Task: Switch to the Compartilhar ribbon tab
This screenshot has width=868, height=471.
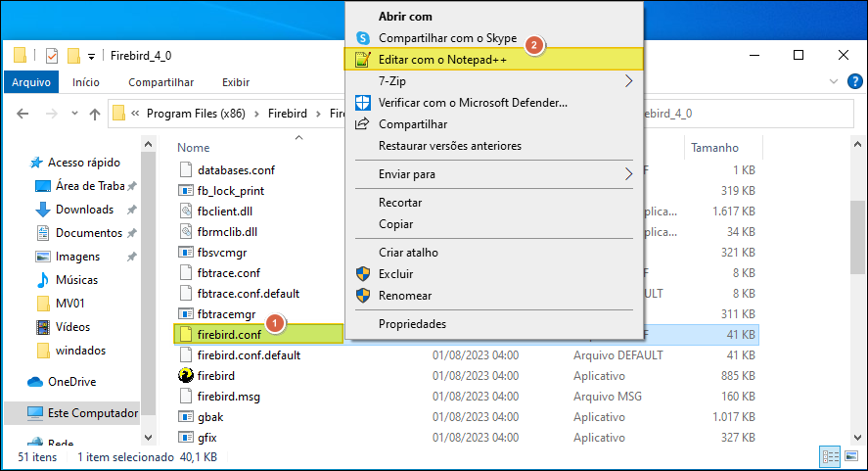Action: [x=161, y=82]
